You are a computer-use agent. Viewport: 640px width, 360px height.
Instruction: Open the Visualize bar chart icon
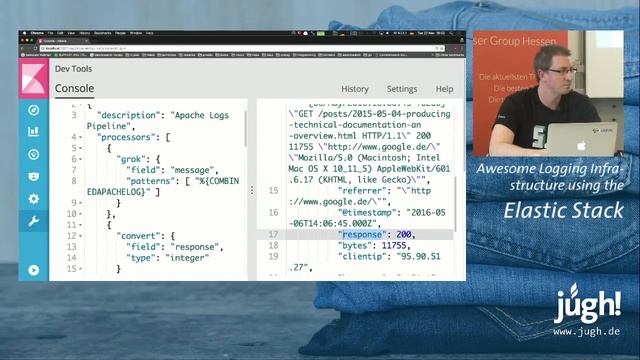(33, 131)
